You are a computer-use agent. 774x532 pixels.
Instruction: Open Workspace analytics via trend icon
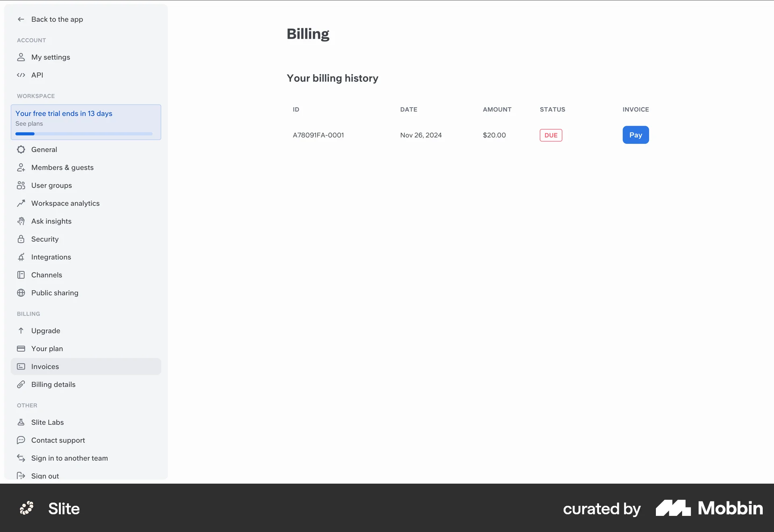click(21, 203)
